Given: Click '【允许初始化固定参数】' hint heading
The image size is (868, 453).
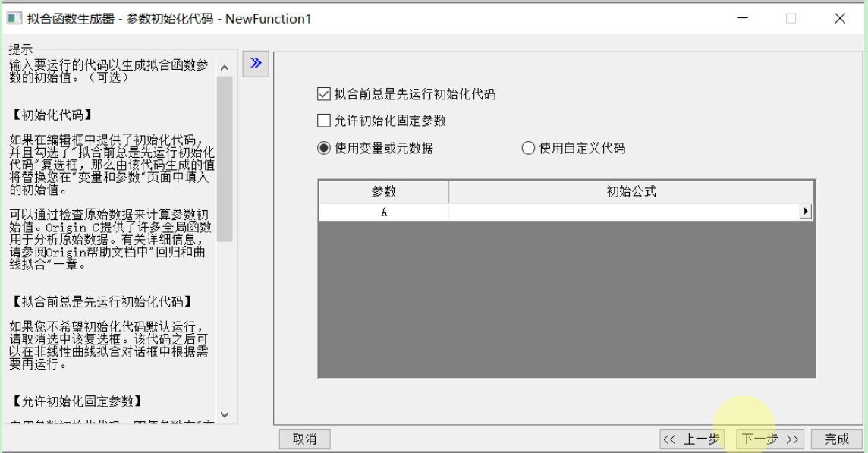Looking at the screenshot, I should (x=77, y=401).
